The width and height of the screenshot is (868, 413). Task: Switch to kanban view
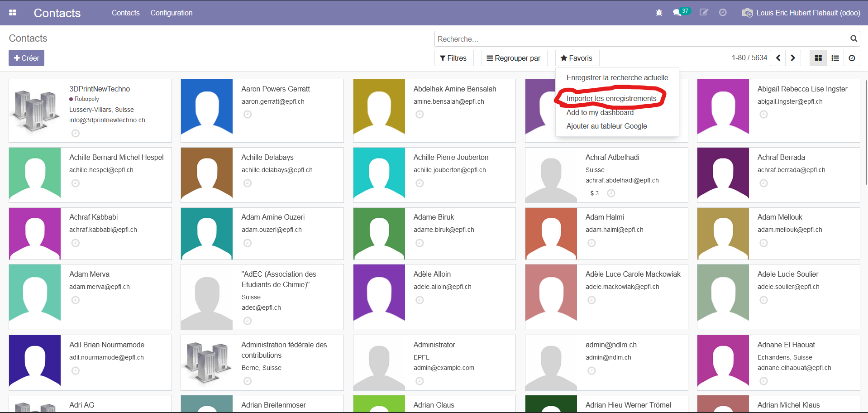point(818,58)
